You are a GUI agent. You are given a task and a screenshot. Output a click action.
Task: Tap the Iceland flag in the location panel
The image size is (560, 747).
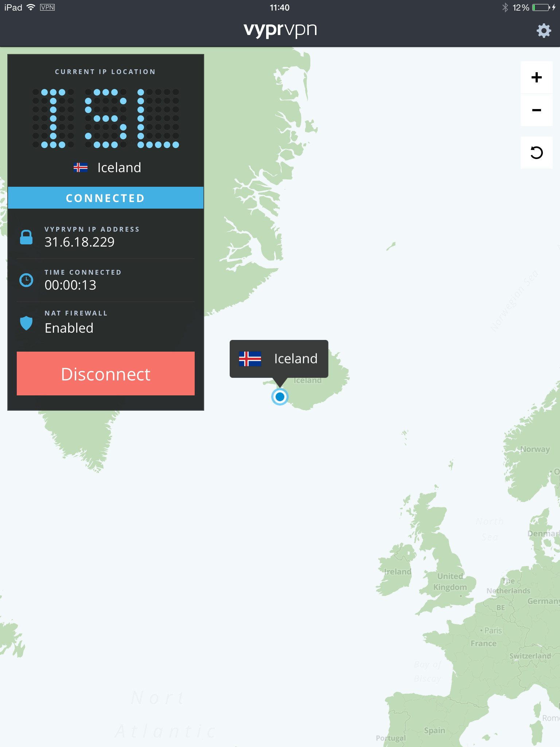click(x=81, y=167)
